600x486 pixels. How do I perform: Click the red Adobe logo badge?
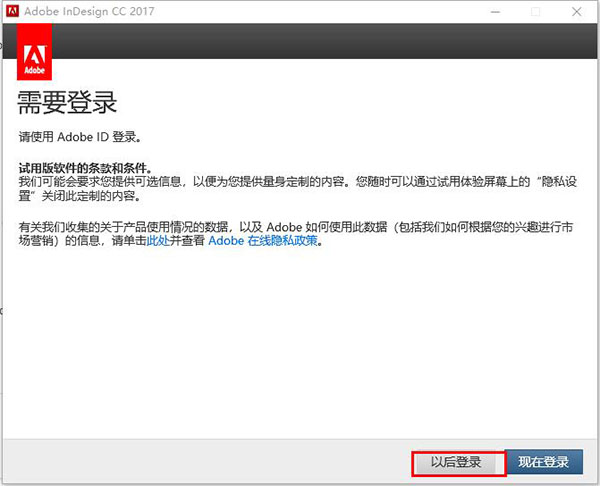[x=33, y=52]
